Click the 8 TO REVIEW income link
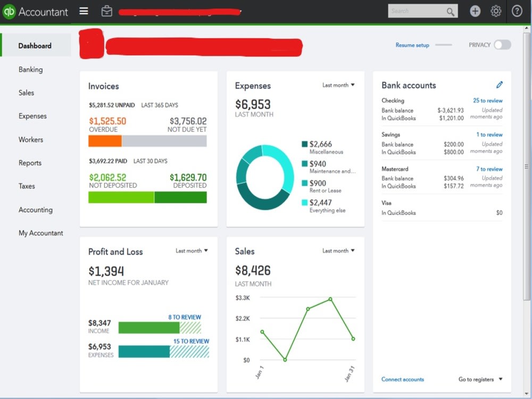 185,317
